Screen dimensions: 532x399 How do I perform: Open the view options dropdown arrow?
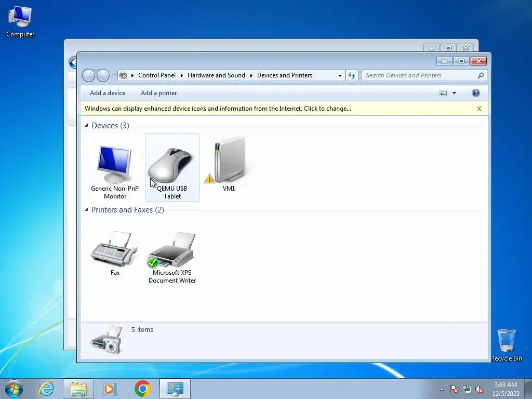454,93
